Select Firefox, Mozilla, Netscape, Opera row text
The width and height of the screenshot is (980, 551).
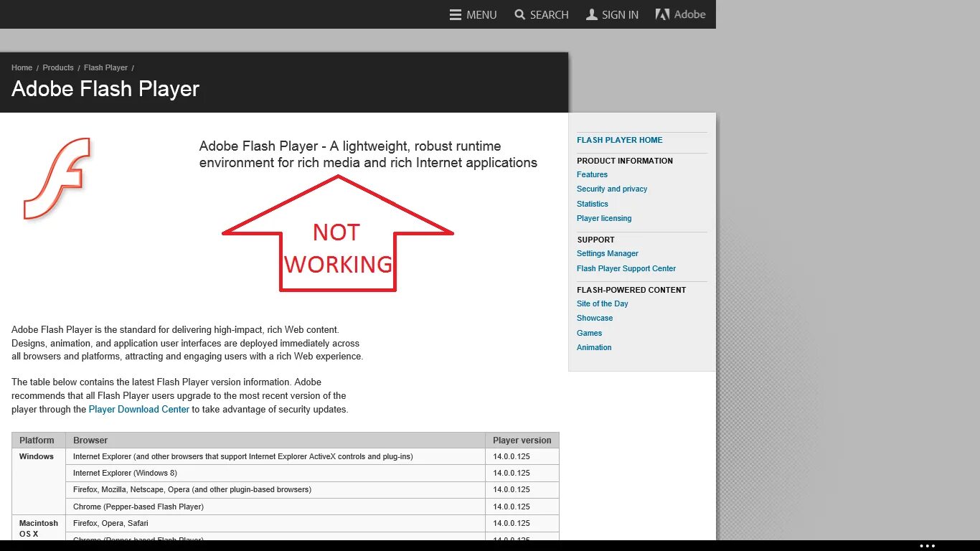(192, 489)
